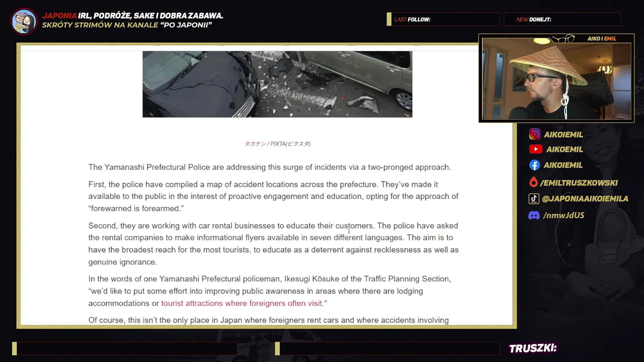This screenshot has height=362, width=644.
Task: Click the Instagram handle text AIKOIEMIL
Action: pos(563,135)
